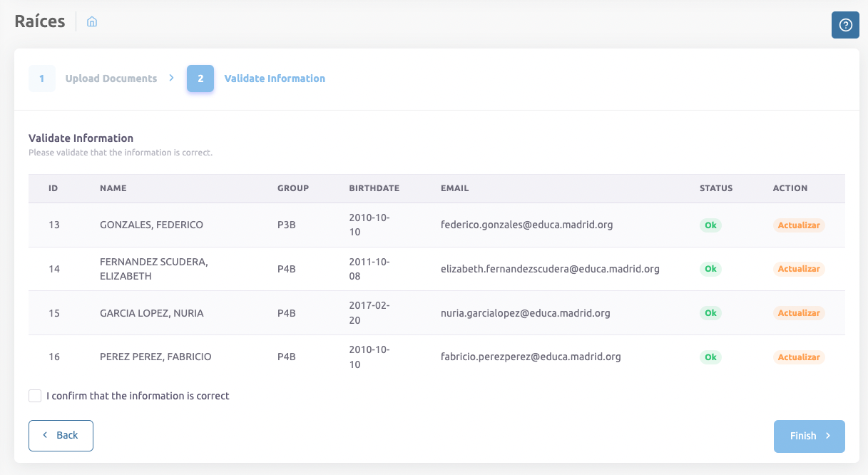Open the help question mark button
This screenshot has width=868, height=475.
point(845,25)
